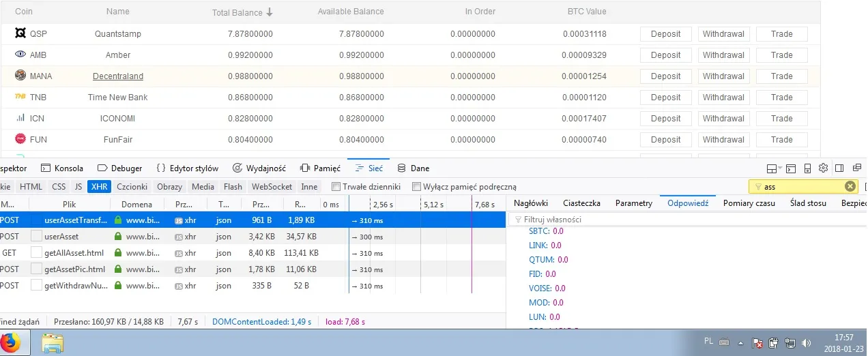
Task: Click the green lock icon in userAsset row
Action: pos(118,237)
